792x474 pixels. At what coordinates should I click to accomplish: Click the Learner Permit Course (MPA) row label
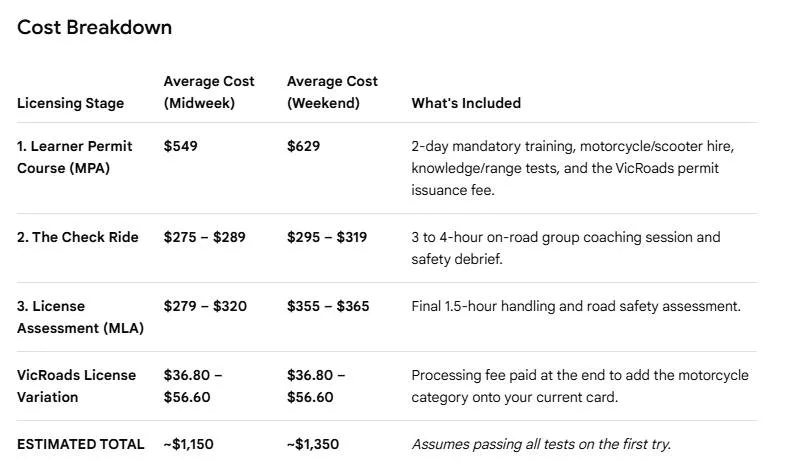coord(75,157)
